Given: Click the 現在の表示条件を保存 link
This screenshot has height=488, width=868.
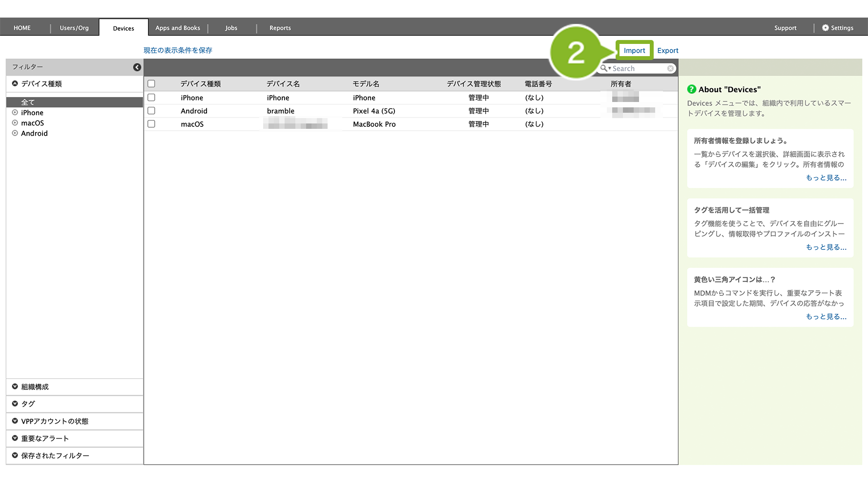Looking at the screenshot, I should [x=178, y=50].
